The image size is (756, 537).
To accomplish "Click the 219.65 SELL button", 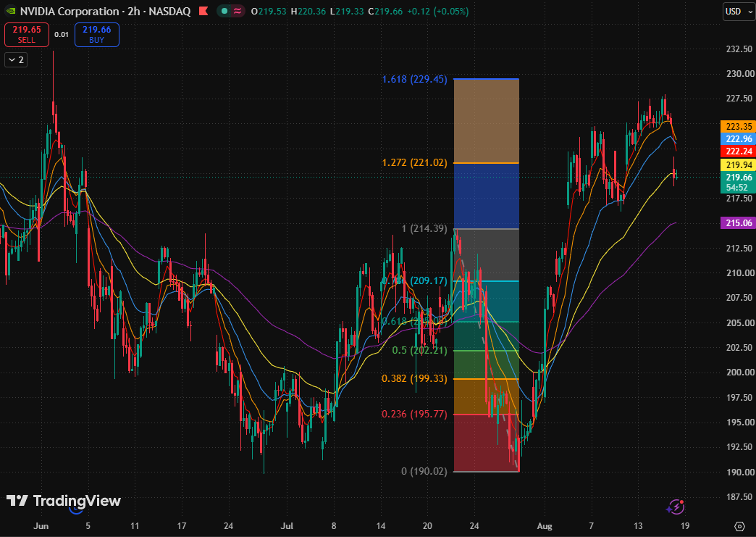I will pos(27,35).
